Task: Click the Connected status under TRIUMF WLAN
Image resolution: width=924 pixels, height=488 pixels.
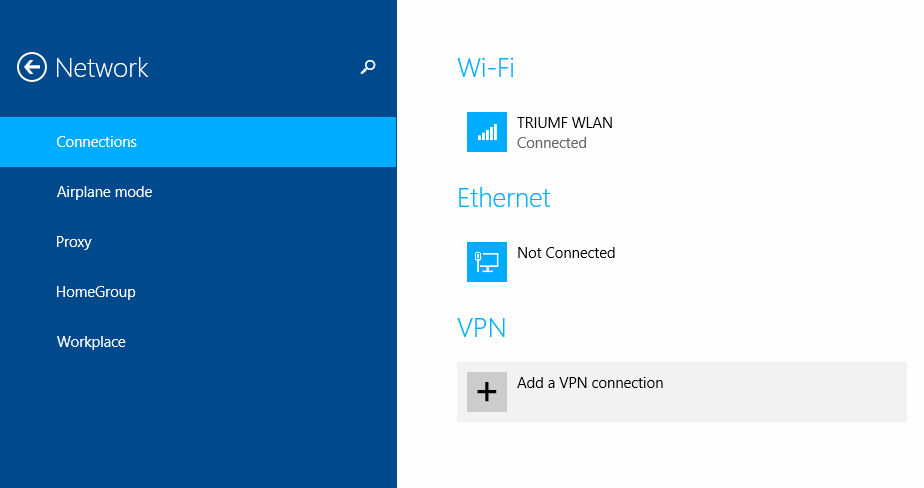Action: 552,143
